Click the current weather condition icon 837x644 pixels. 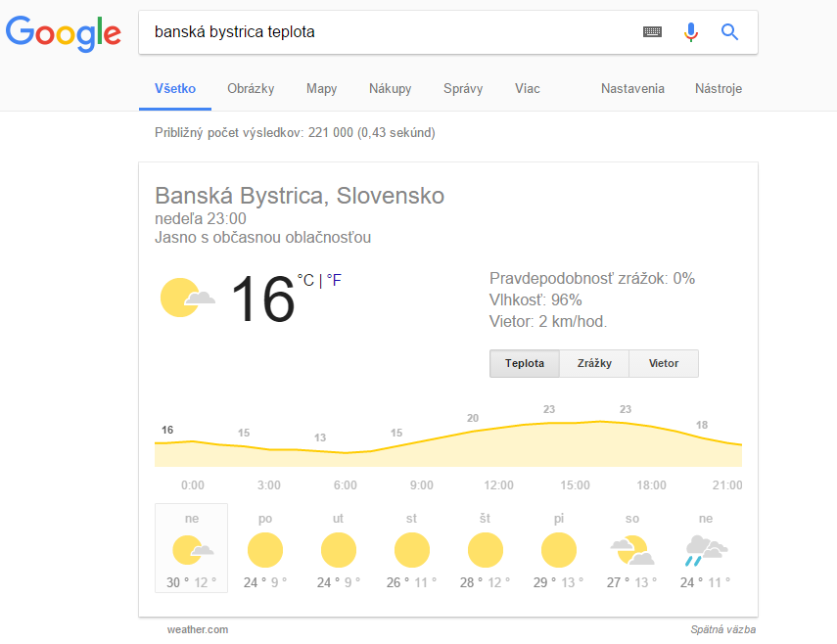point(186,297)
